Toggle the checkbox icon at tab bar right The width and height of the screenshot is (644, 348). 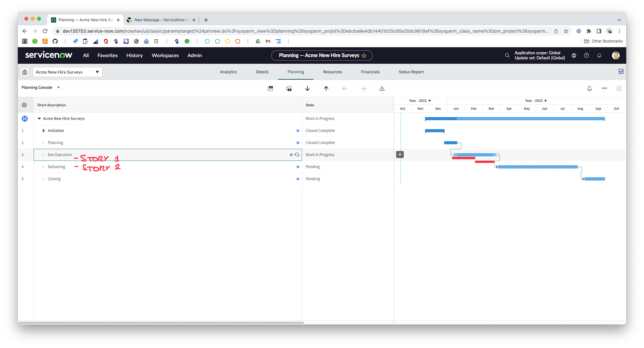pyautogui.click(x=621, y=71)
